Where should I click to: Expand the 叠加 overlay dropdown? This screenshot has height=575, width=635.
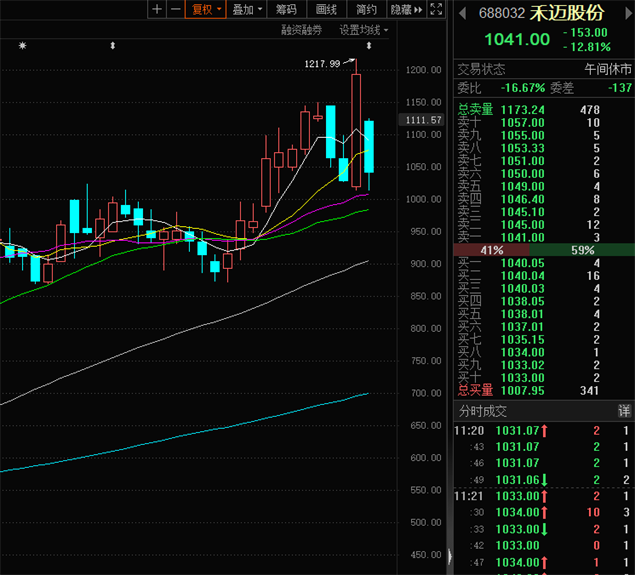247,9
